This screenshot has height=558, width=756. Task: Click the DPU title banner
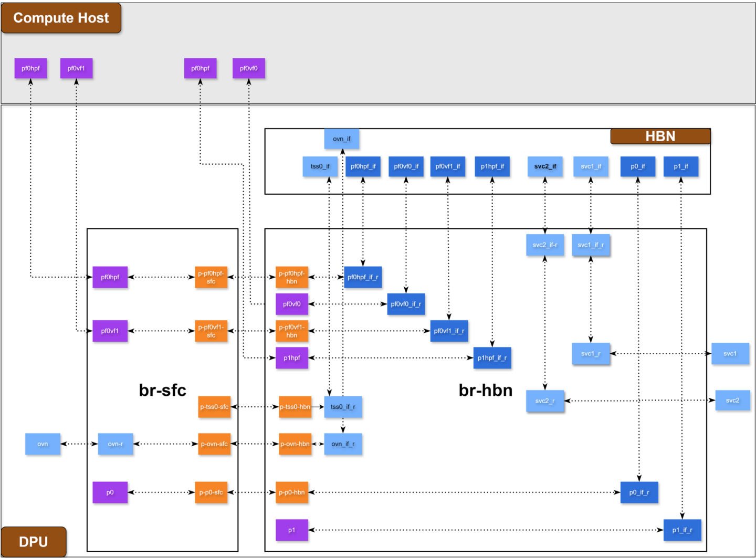point(33,541)
